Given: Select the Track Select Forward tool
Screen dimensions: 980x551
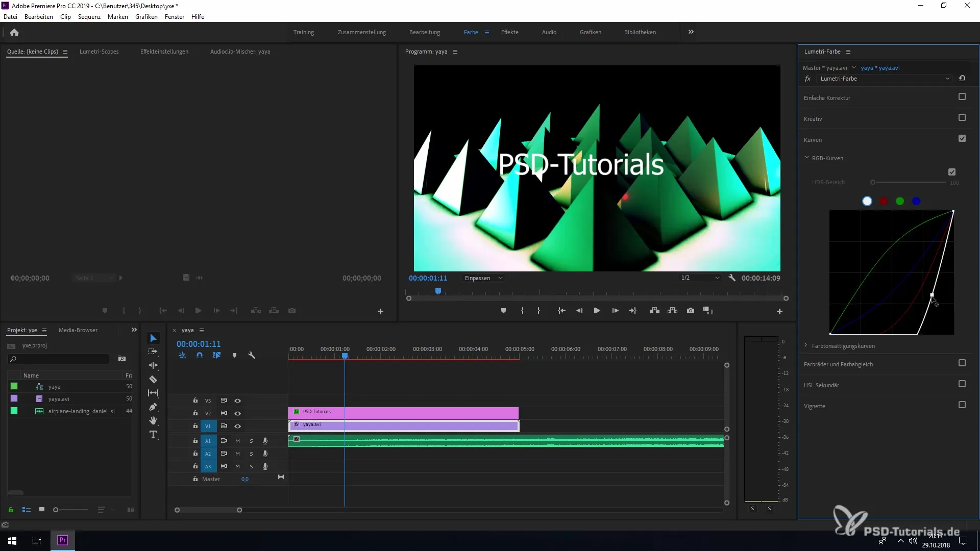Looking at the screenshot, I should point(153,352).
